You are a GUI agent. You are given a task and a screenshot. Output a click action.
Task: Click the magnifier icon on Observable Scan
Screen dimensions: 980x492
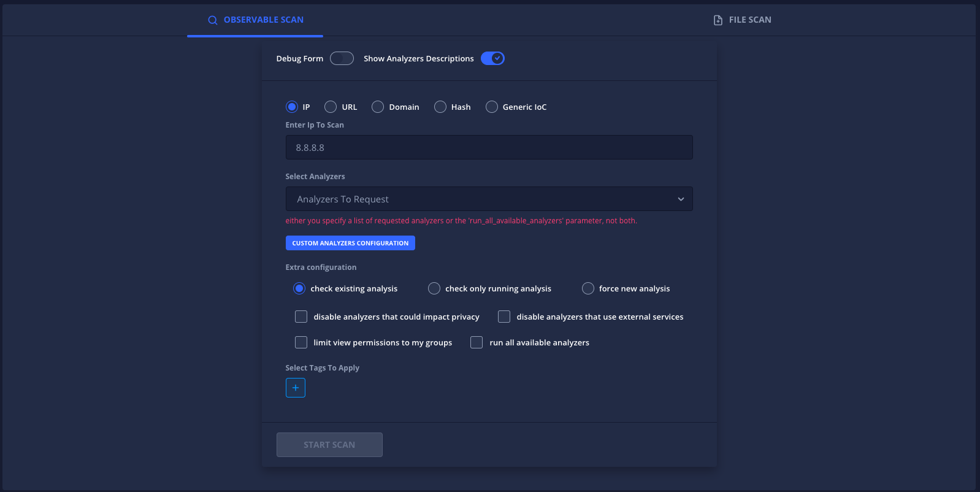pos(213,20)
